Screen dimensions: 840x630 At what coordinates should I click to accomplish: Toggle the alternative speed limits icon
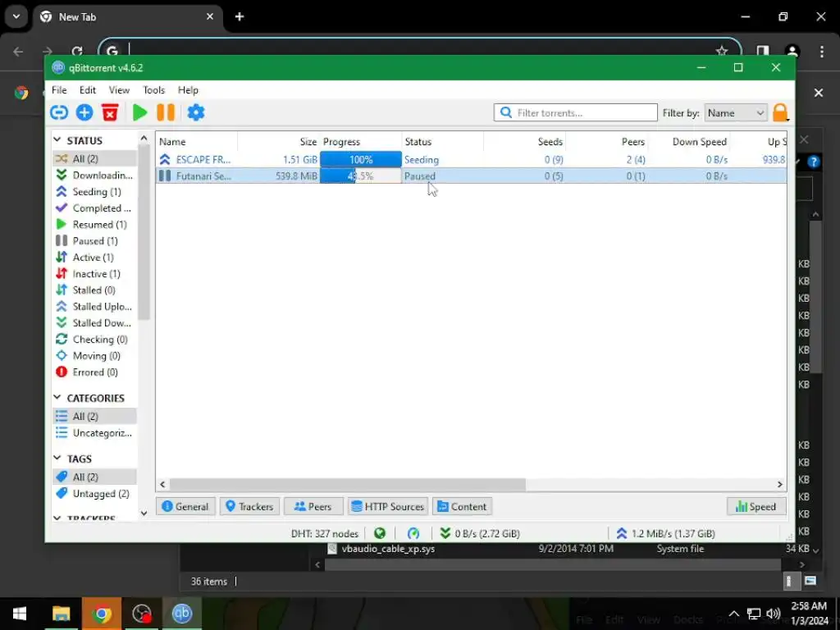coord(413,533)
